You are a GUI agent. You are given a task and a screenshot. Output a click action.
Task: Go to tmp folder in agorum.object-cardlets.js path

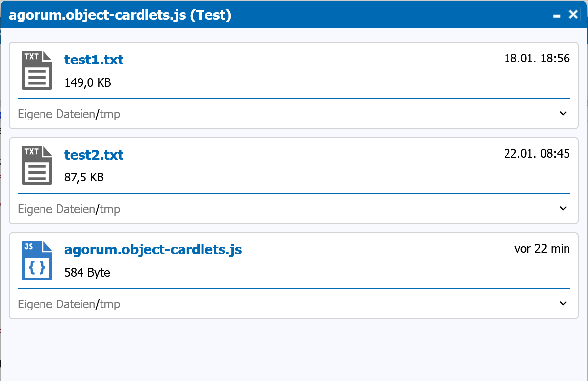(110, 304)
